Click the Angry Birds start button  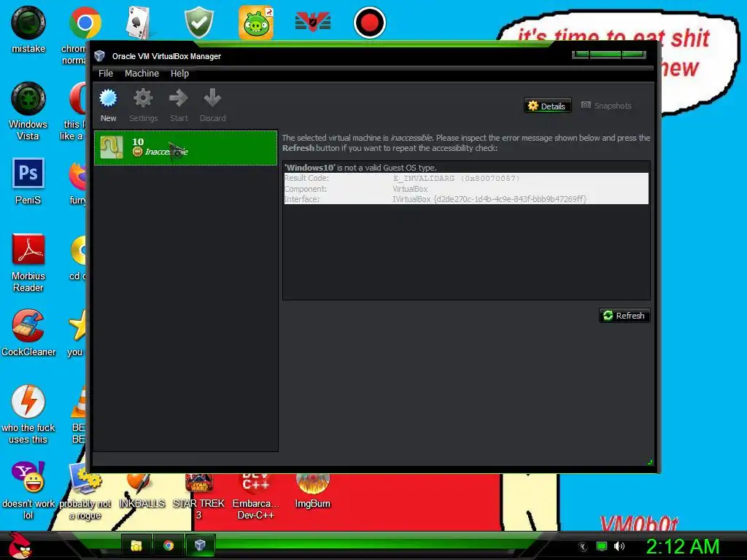click(x=20, y=545)
